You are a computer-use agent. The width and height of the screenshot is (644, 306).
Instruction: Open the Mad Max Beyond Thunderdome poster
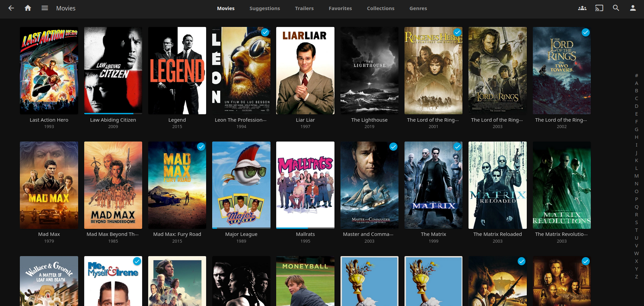pos(113,185)
